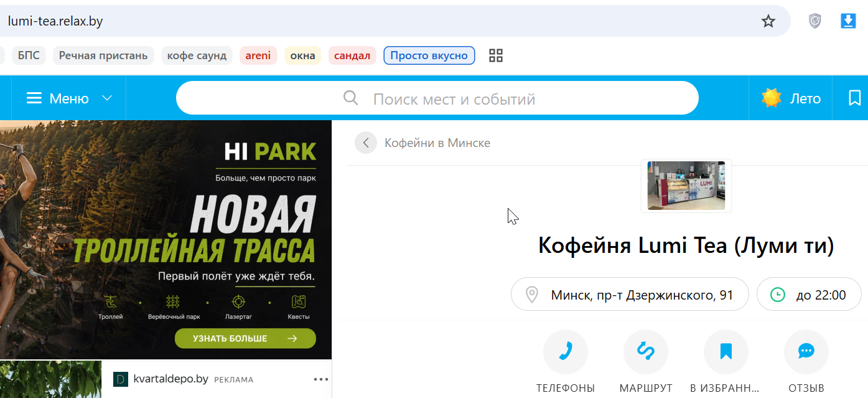Open the Кофейни в Минске breadcrumb
Screen dimensions: 868x398
[x=437, y=143]
